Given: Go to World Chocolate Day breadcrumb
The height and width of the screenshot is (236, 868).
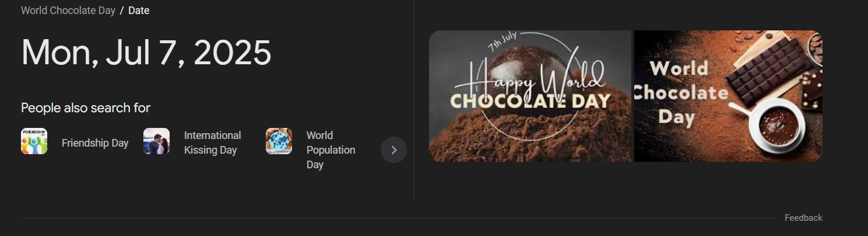Looking at the screenshot, I should tap(68, 11).
